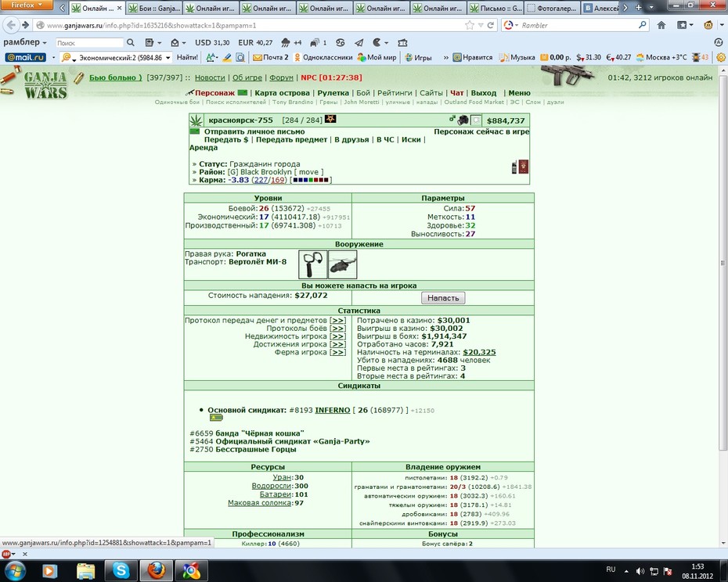Open the Firefox home page icon
728x582 pixels.
coord(661,26)
